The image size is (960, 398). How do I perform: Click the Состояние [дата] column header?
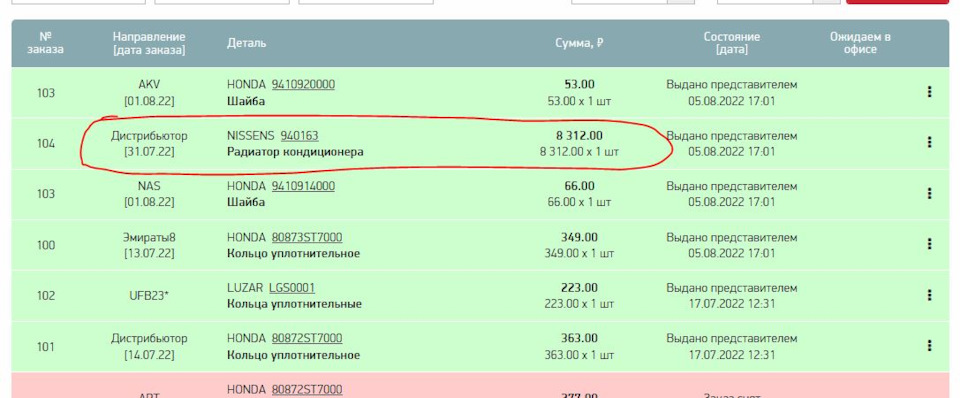[732, 43]
